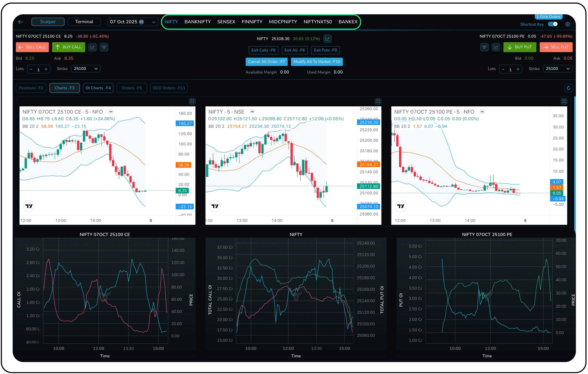Click the back arrow at top left
The image size is (588, 374).
(x=21, y=22)
